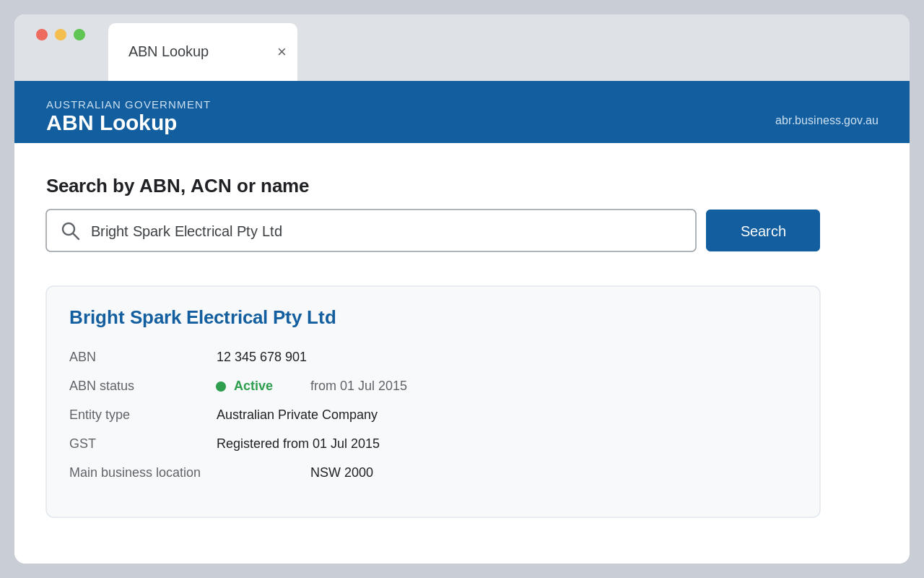Screen dimensions: 924x578
Task: Click the blue Search button
Action: click(763, 230)
